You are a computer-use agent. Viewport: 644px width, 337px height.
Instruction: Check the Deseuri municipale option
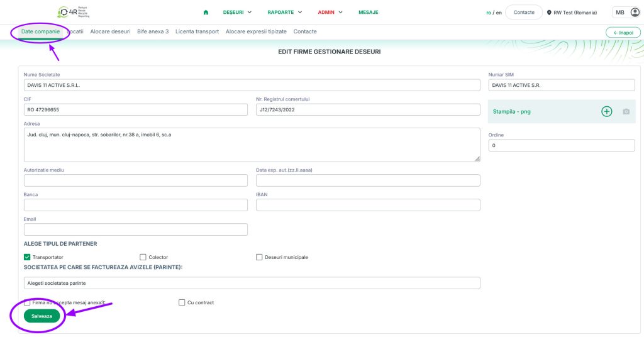pyautogui.click(x=259, y=257)
